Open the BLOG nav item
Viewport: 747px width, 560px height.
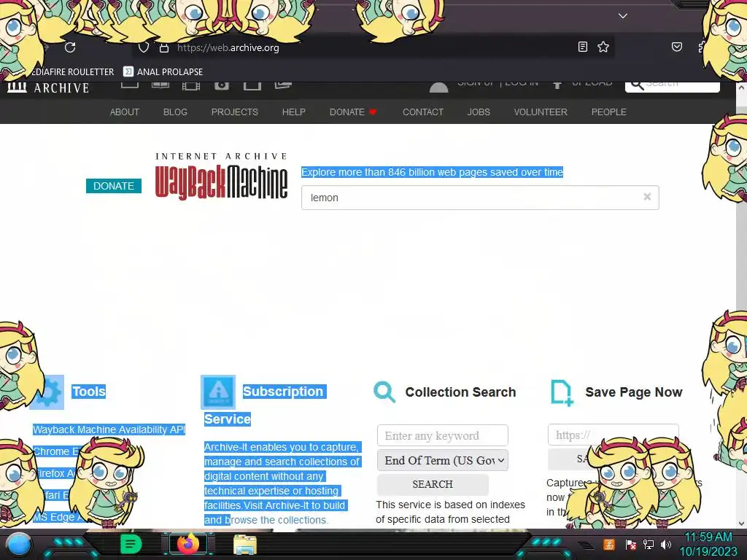pyautogui.click(x=175, y=112)
